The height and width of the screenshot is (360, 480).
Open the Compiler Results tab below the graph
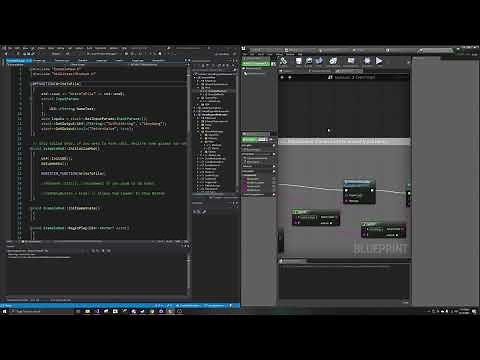click(293, 261)
